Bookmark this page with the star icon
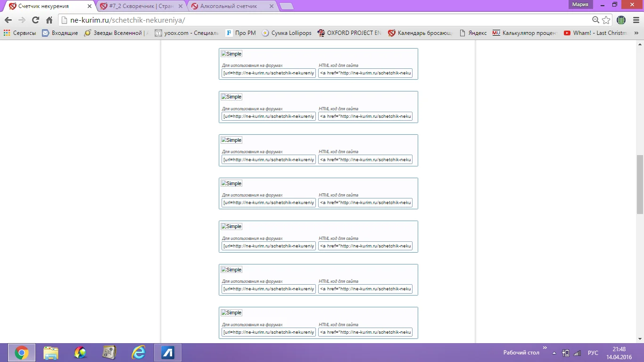Screen dimensions: 644x362 pos(606,20)
